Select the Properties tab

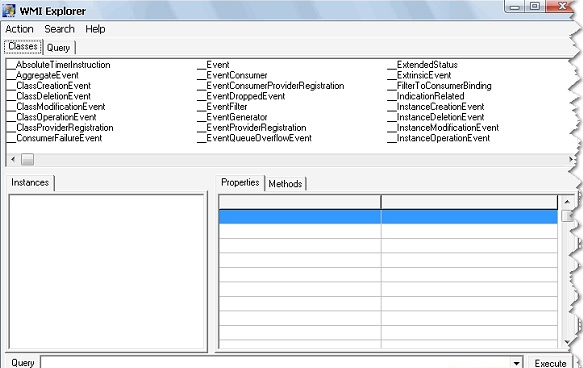pos(240,183)
